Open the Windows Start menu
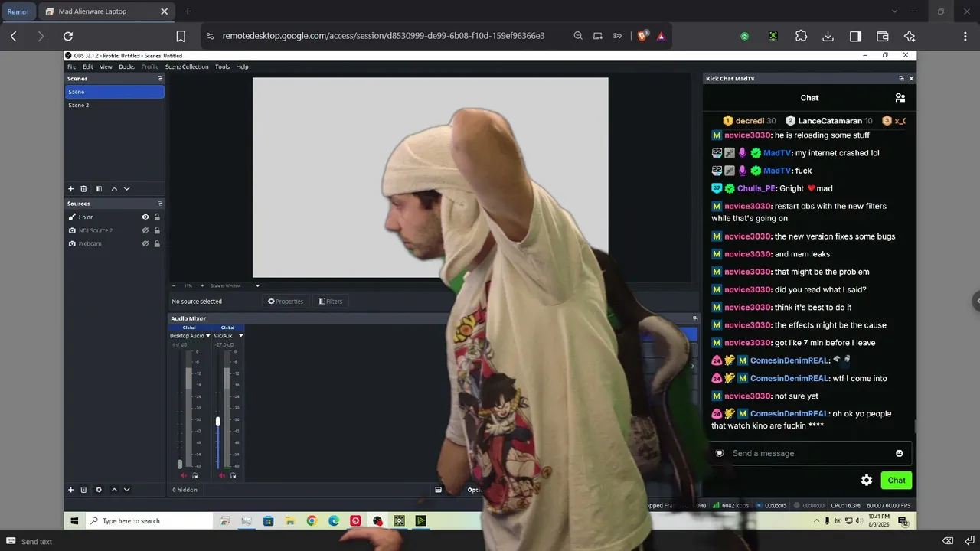 [74, 521]
